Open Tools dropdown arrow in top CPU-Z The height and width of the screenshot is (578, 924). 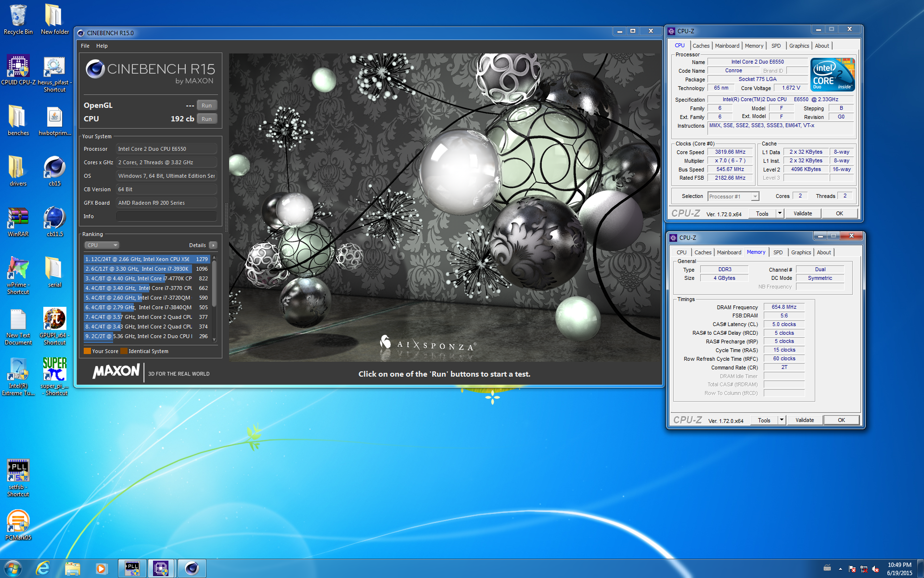tap(780, 214)
